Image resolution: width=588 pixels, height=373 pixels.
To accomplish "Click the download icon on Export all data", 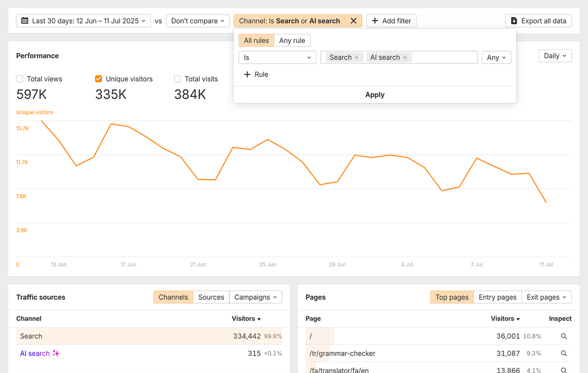I will tap(514, 21).
